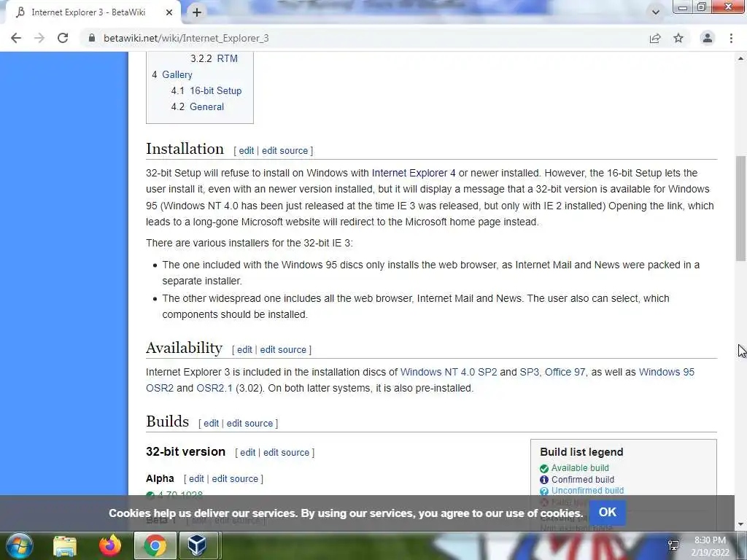Click the Confirmed build legend entry
This screenshot has width=747, height=560.
coord(583,480)
